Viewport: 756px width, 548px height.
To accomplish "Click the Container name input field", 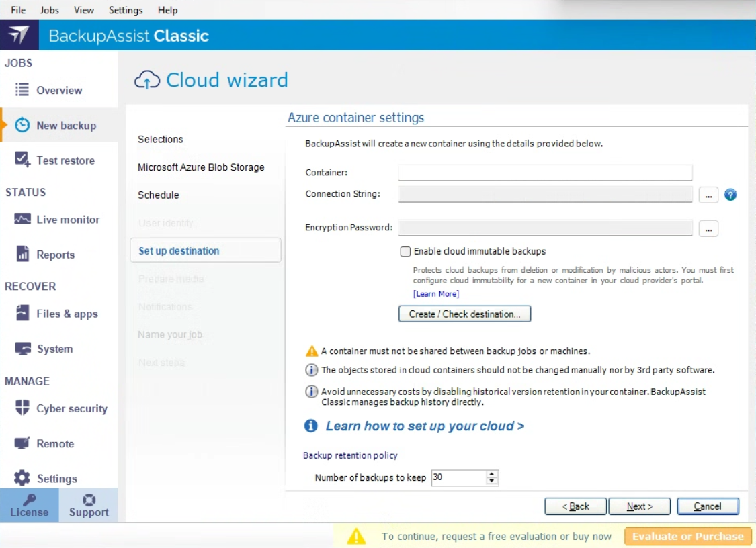I will (x=545, y=173).
